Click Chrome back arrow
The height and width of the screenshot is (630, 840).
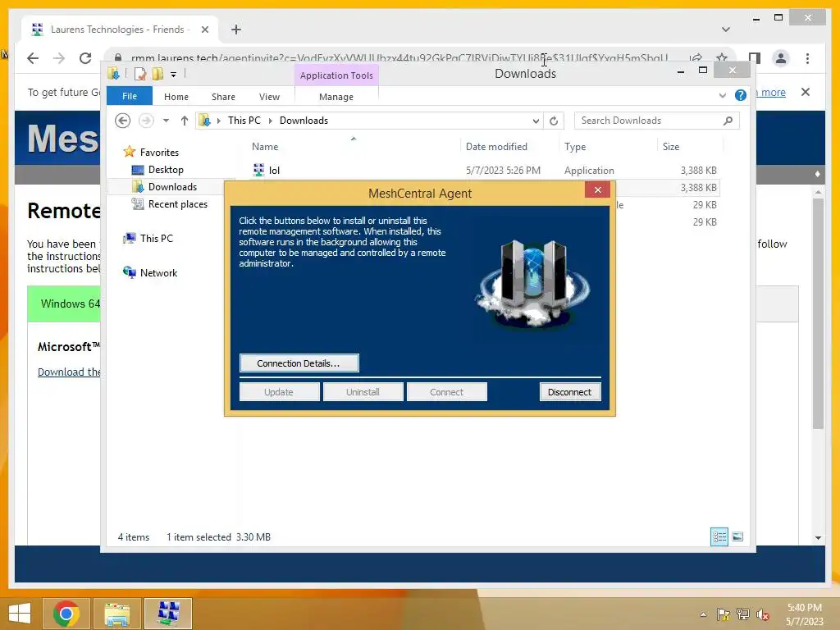pyautogui.click(x=33, y=58)
